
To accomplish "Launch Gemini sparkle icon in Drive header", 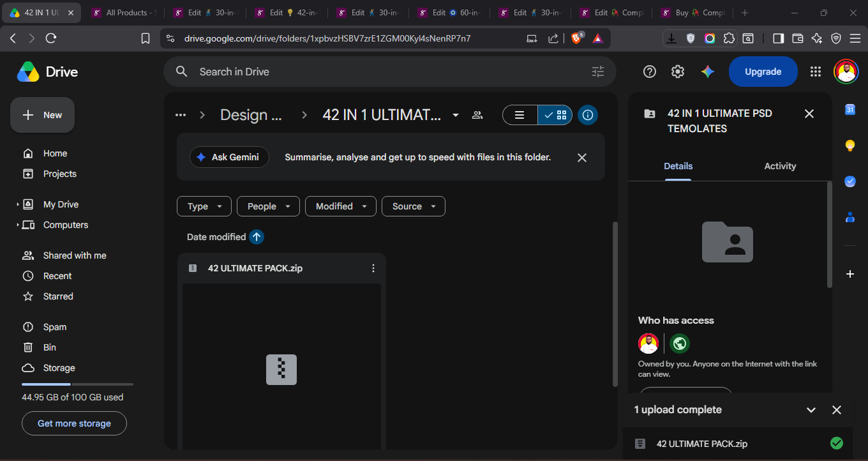I will pos(707,72).
